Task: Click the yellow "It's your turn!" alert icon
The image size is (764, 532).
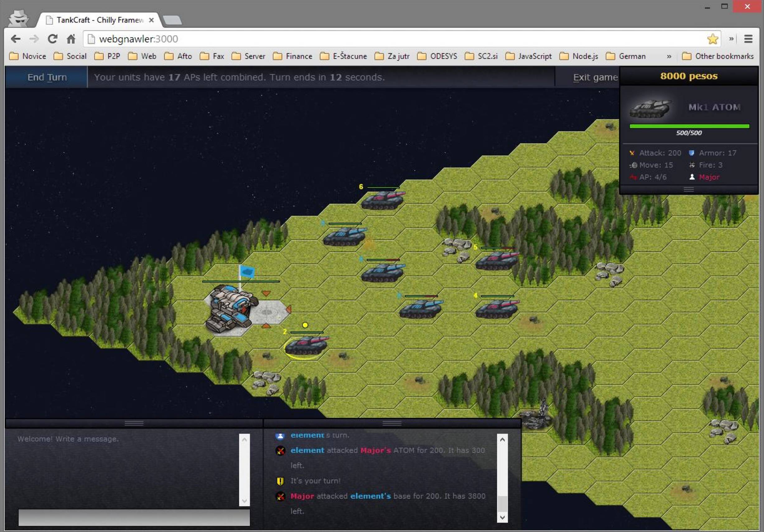Action: [x=280, y=481]
